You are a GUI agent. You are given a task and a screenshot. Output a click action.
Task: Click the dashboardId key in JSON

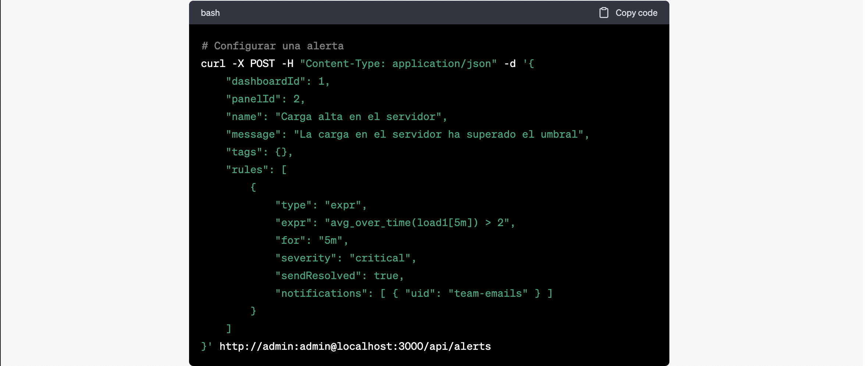(x=266, y=81)
